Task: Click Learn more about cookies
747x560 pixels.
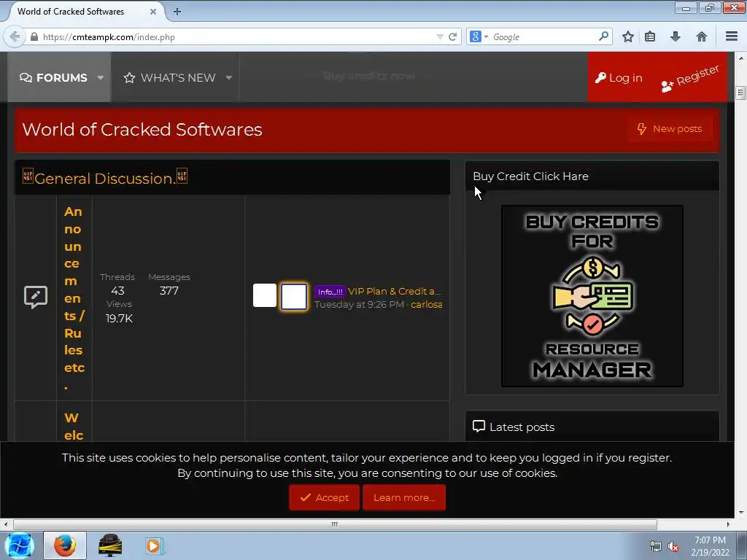Action: click(404, 497)
